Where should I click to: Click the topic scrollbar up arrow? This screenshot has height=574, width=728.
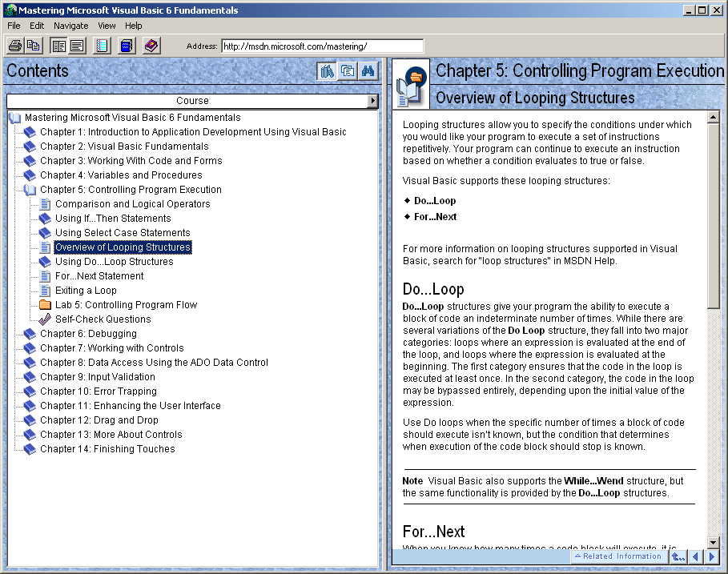(x=713, y=116)
